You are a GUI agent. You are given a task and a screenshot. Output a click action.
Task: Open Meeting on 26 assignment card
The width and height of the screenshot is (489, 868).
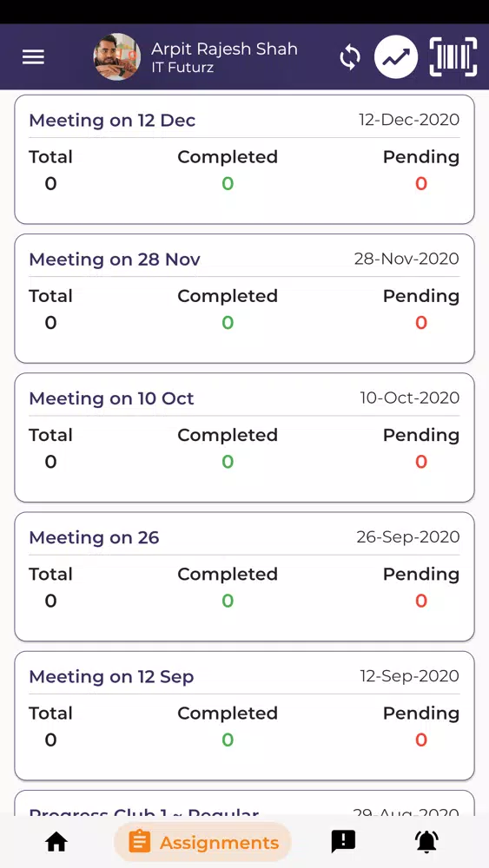pos(244,576)
